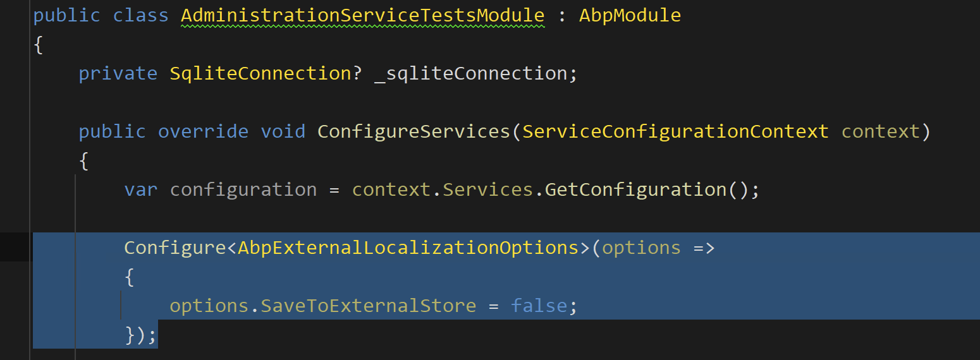Click the Configure generic method call
Screen dimensions: 980x360
(x=175, y=248)
